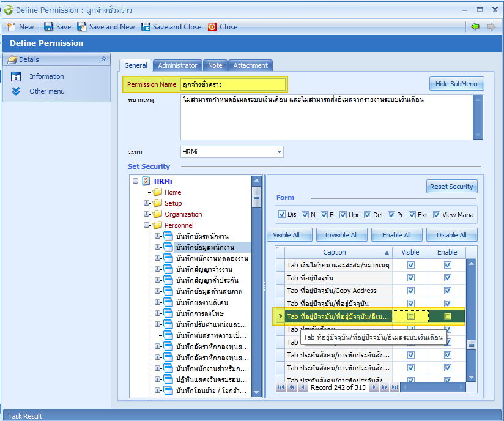Collapse the Details panel header chevron
The height and width of the screenshot is (421, 504).
pyautogui.click(x=103, y=59)
